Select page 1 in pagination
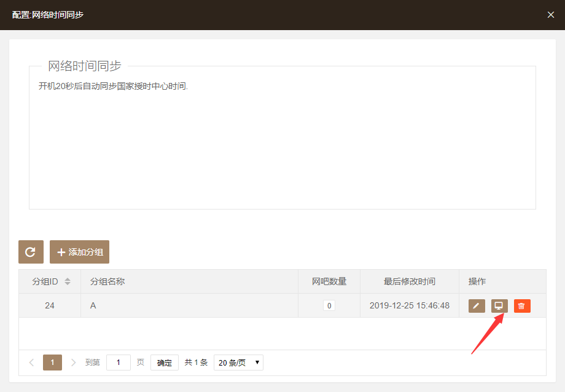565x392 pixels. (52, 363)
